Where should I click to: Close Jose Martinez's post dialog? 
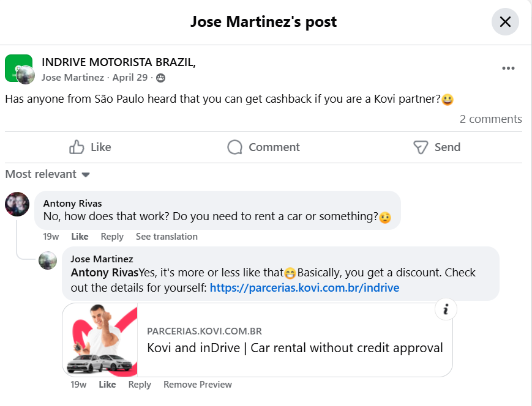coord(505,22)
